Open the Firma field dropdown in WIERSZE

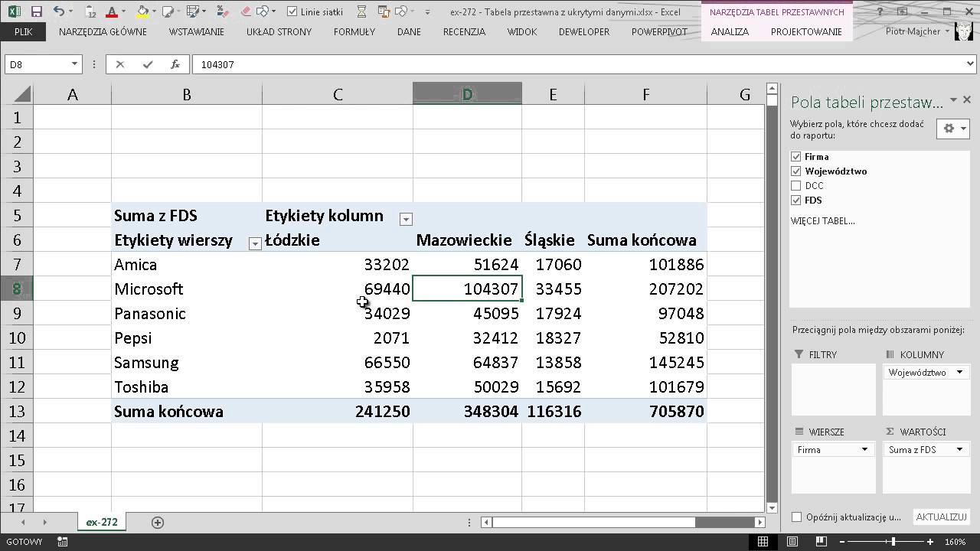tap(864, 450)
